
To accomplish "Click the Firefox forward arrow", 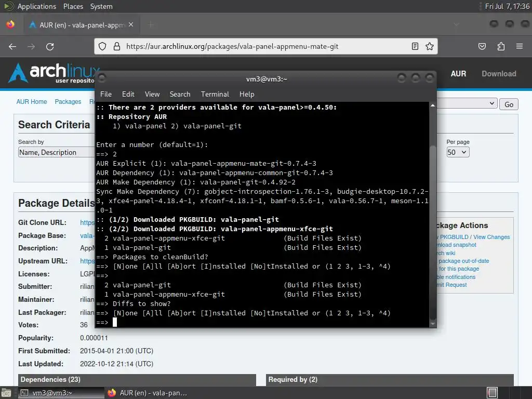I will pos(31,46).
